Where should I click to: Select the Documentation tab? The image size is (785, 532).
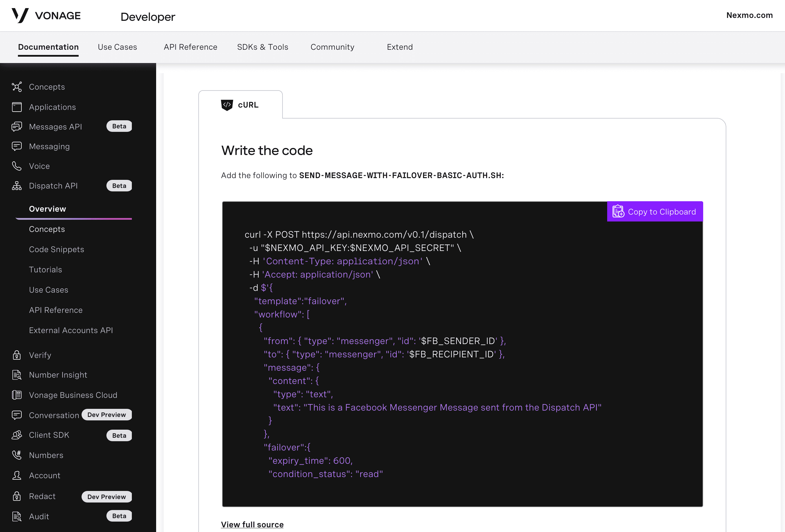tap(48, 47)
